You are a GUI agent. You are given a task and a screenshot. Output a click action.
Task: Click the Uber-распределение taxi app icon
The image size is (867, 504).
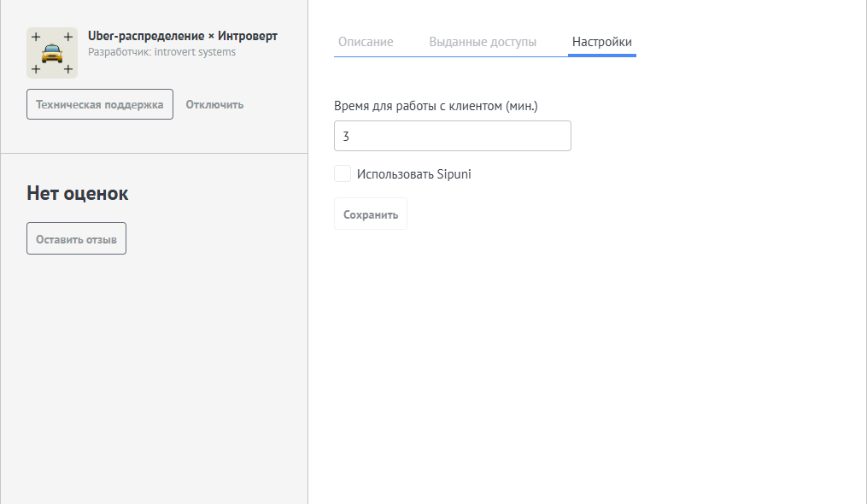pyautogui.click(x=52, y=53)
